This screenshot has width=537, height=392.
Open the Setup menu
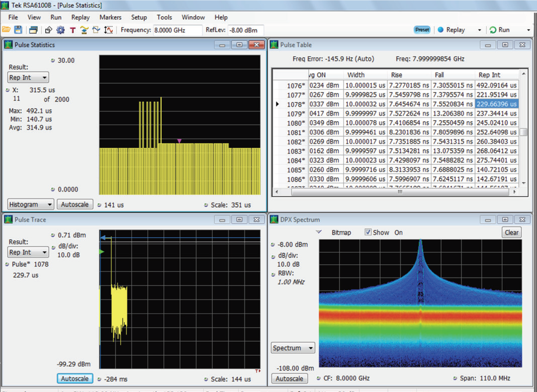tap(139, 17)
